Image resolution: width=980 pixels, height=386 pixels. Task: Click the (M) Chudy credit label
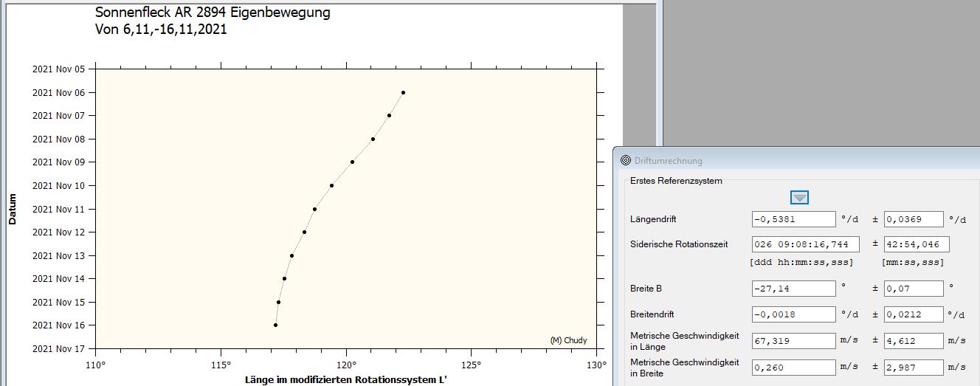click(x=569, y=340)
